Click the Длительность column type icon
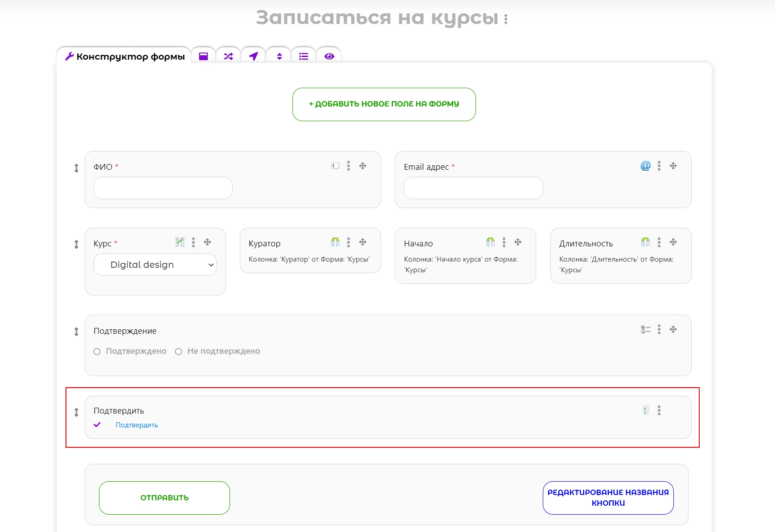The width and height of the screenshot is (775, 532). point(645,242)
